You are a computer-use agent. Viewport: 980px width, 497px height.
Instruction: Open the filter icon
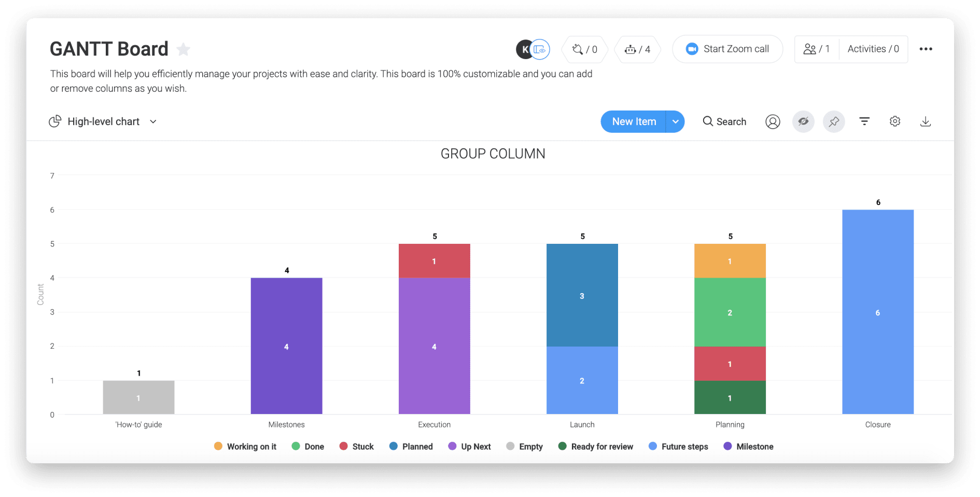864,121
